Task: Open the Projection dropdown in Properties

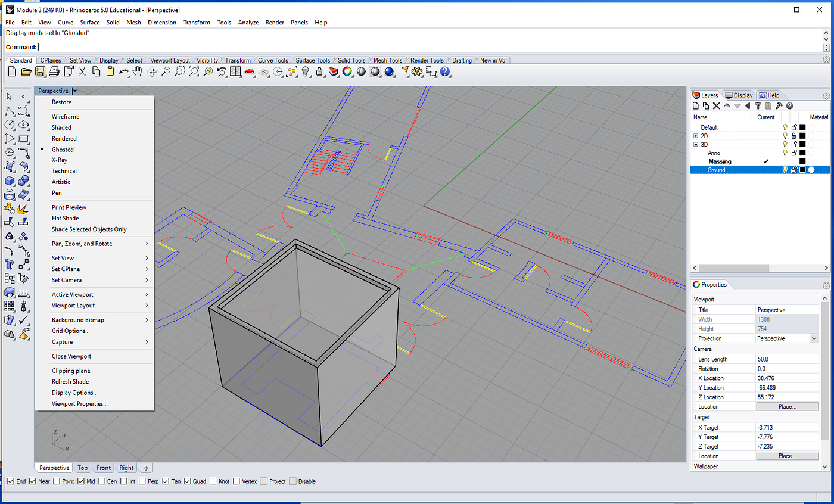Action: coord(814,338)
